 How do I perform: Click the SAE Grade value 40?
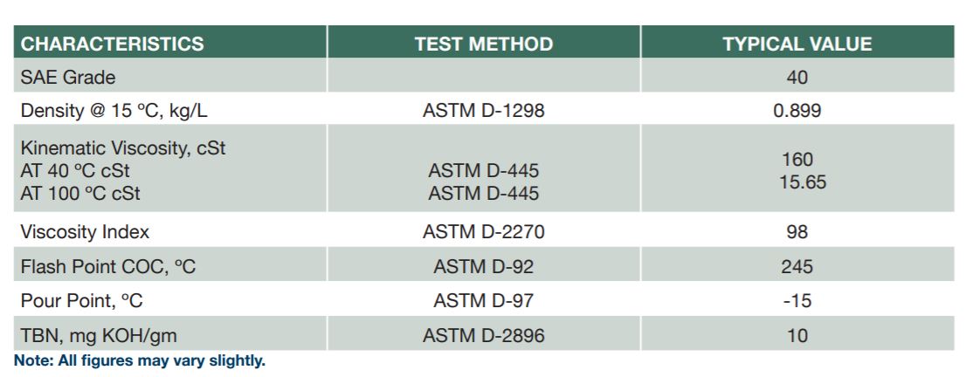tap(797, 78)
